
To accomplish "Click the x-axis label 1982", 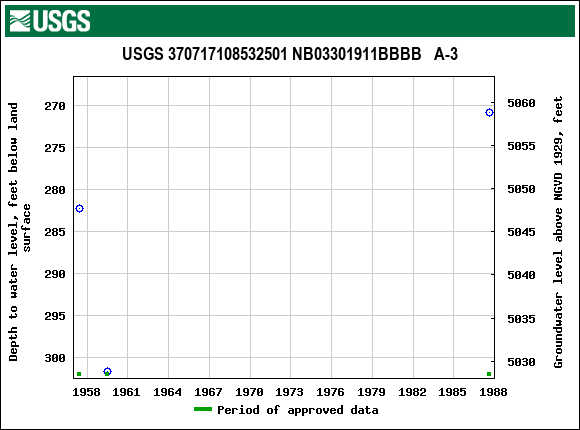I will pyautogui.click(x=412, y=392).
